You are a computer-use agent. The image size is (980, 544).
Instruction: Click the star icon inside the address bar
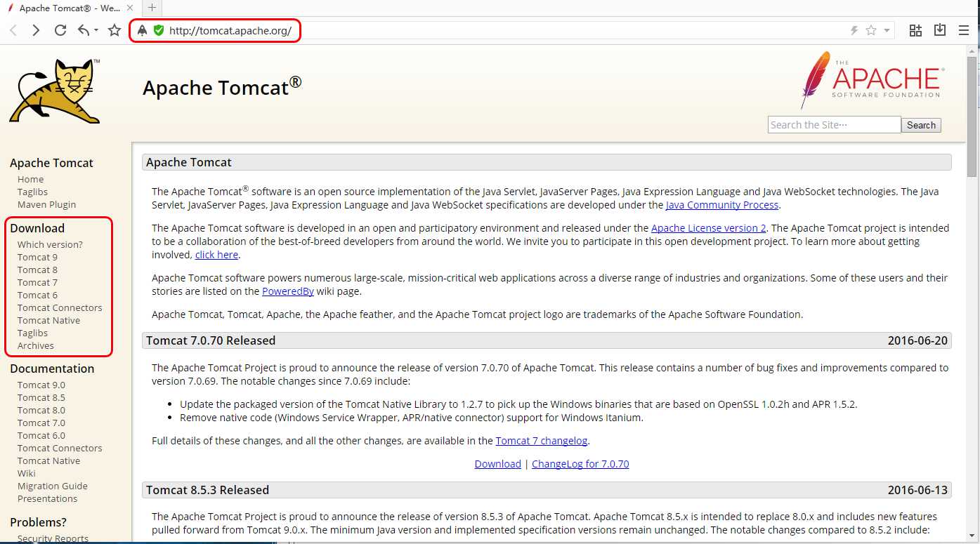click(x=871, y=30)
